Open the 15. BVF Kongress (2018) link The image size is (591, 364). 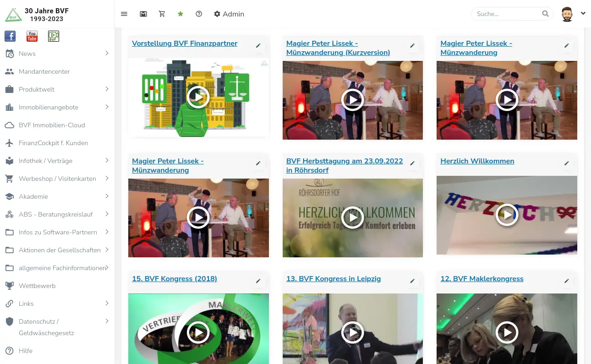[x=175, y=278]
